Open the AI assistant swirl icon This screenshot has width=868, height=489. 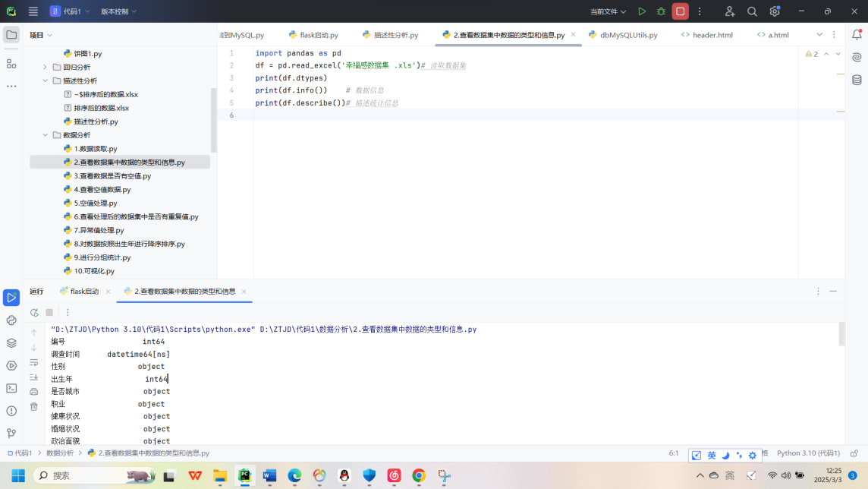pyautogui.click(x=857, y=58)
